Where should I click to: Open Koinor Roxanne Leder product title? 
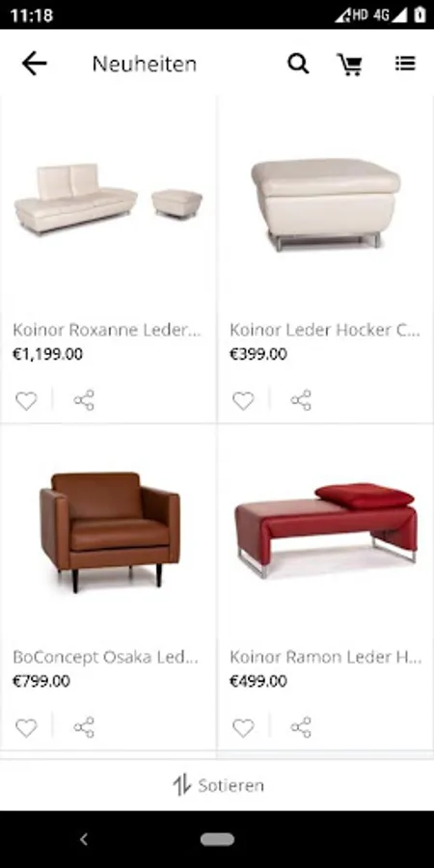pyautogui.click(x=107, y=330)
